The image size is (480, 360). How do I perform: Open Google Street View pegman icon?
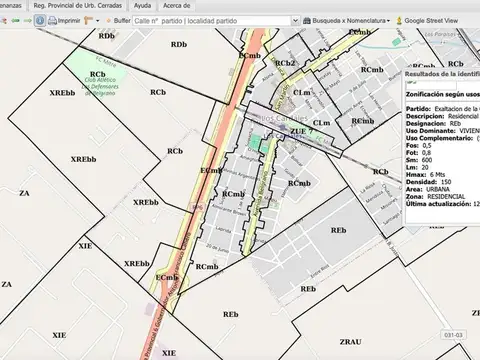point(399,21)
